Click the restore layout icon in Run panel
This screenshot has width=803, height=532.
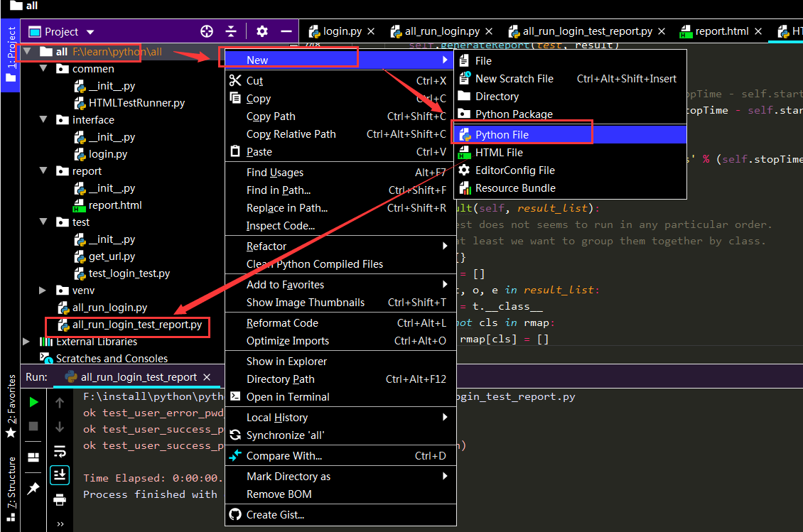coord(34,457)
